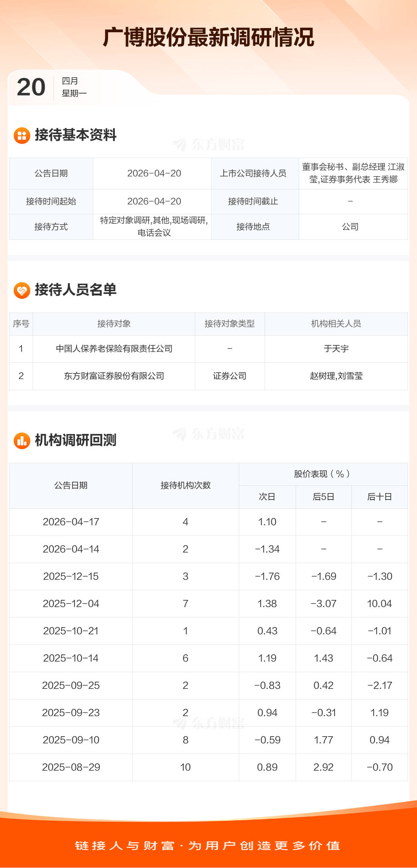Click the date 2025-10-21 row
This screenshot has width=417, height=868.
[x=208, y=631]
